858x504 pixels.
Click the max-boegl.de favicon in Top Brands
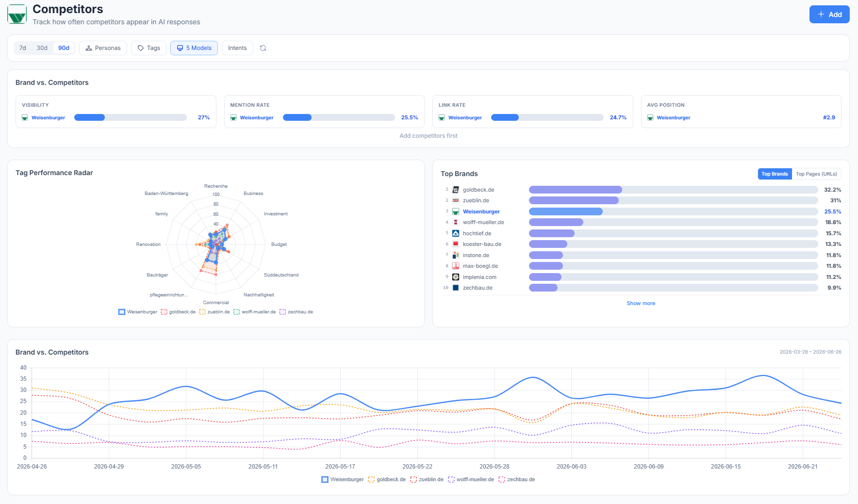456,266
